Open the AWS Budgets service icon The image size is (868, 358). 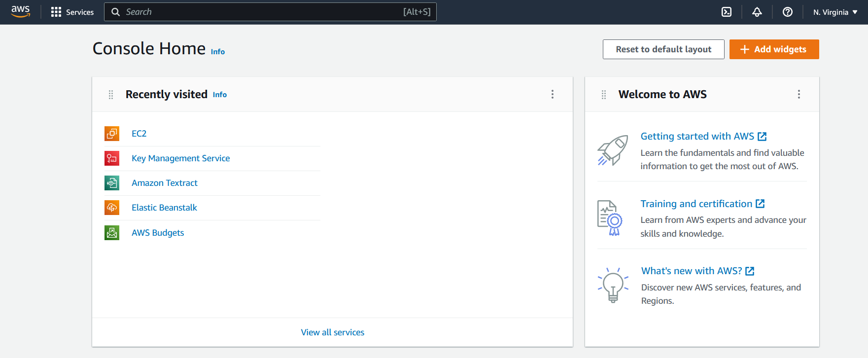point(112,232)
